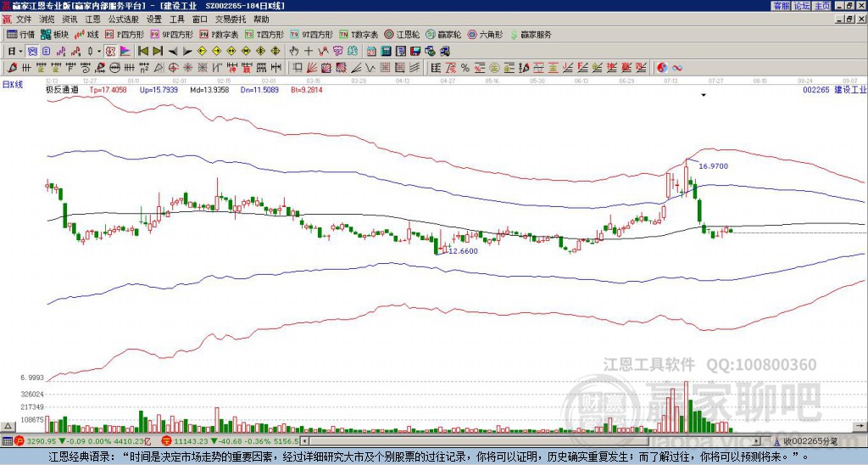Switch to the K线 chart view

[86, 34]
